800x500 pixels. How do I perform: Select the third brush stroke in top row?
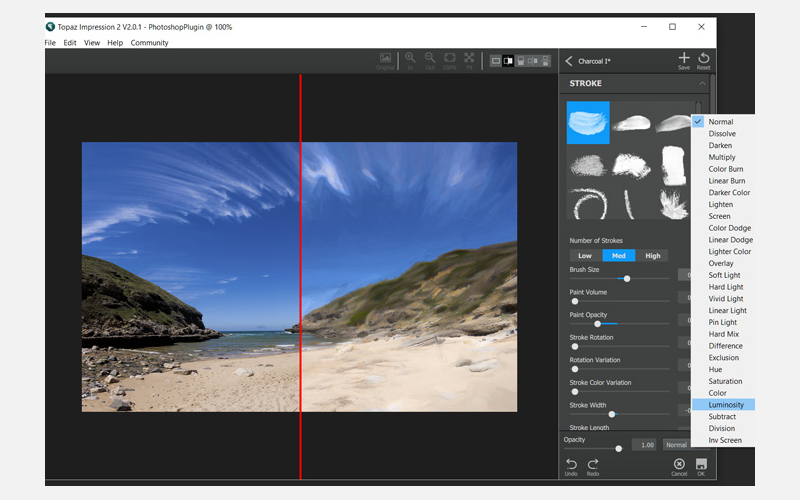click(672, 123)
